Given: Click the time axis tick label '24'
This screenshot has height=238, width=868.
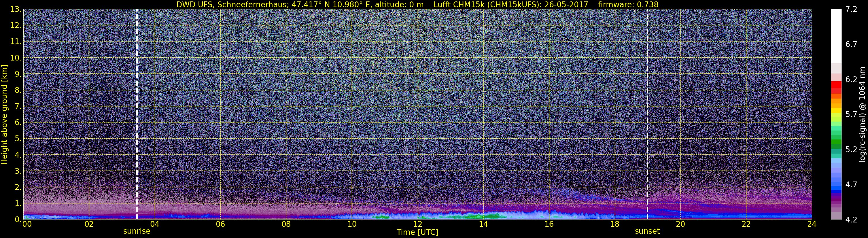Looking at the screenshot, I should click(812, 224).
